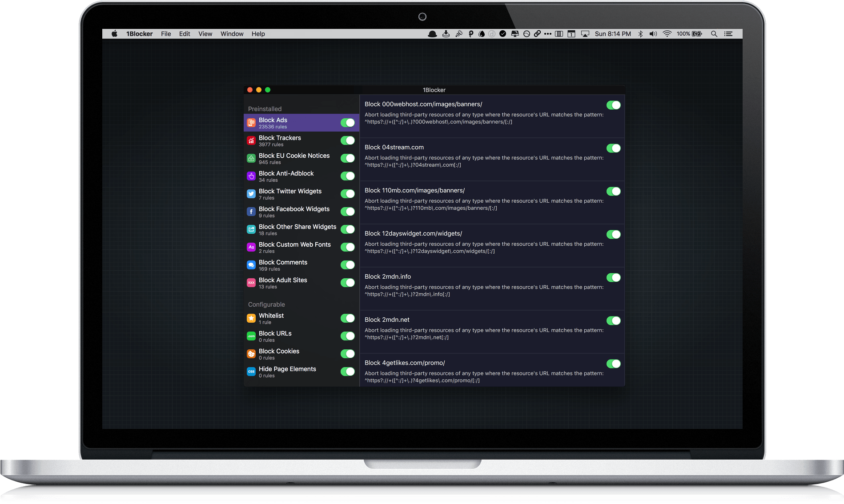Image resolution: width=844 pixels, height=504 pixels.
Task: Click the Bluetooth icon in menu bar
Action: click(x=640, y=34)
